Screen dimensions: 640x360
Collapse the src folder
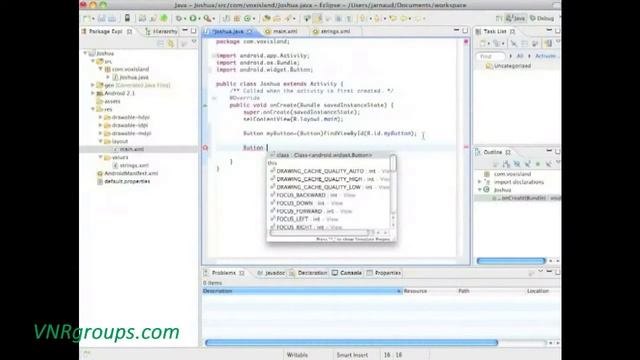(x=93, y=61)
